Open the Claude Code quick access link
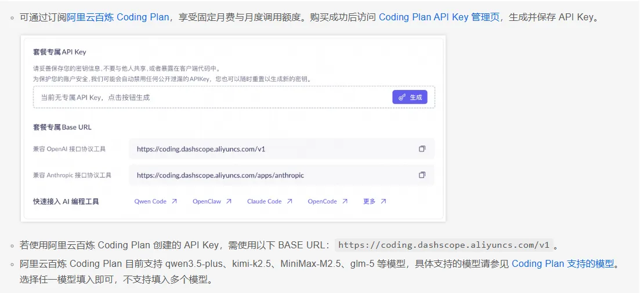The width and height of the screenshot is (644, 293). 264,201
